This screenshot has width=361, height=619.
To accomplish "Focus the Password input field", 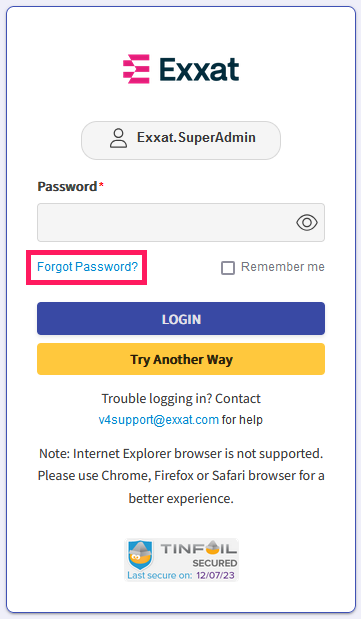I will point(181,222).
